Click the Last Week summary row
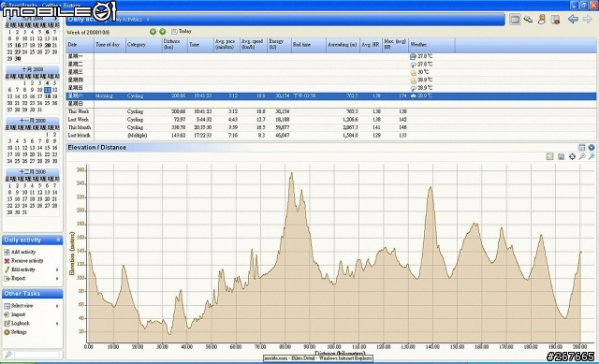 [x=330, y=120]
